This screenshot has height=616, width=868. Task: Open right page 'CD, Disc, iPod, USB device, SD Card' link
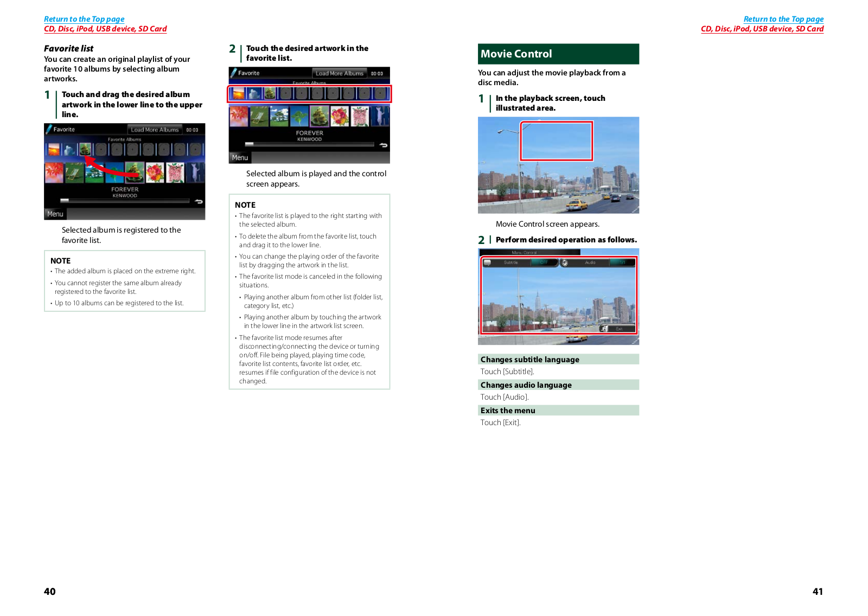(x=762, y=29)
